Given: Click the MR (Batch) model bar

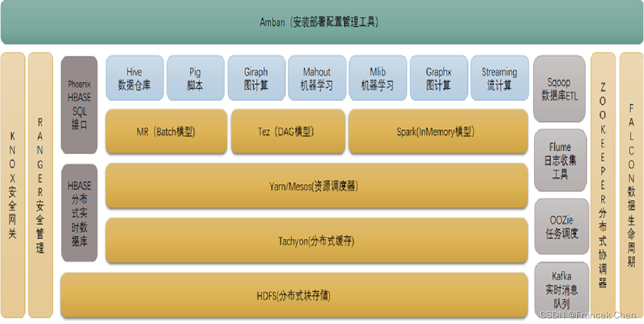Looking at the screenshot, I should point(166,132).
